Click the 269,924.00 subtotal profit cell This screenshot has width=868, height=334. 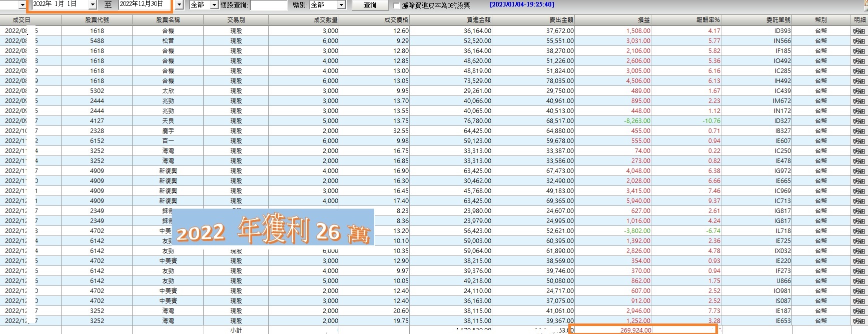[x=635, y=330]
